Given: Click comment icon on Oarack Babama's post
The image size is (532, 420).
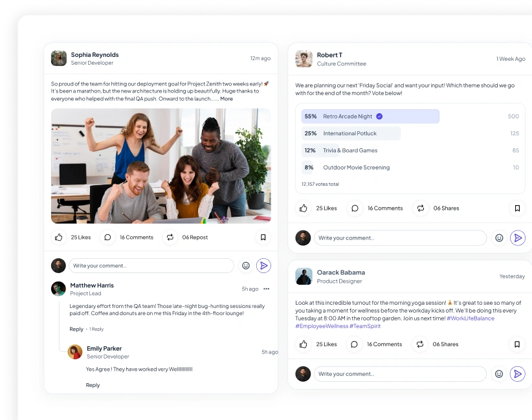Looking at the screenshot, I should click(354, 344).
